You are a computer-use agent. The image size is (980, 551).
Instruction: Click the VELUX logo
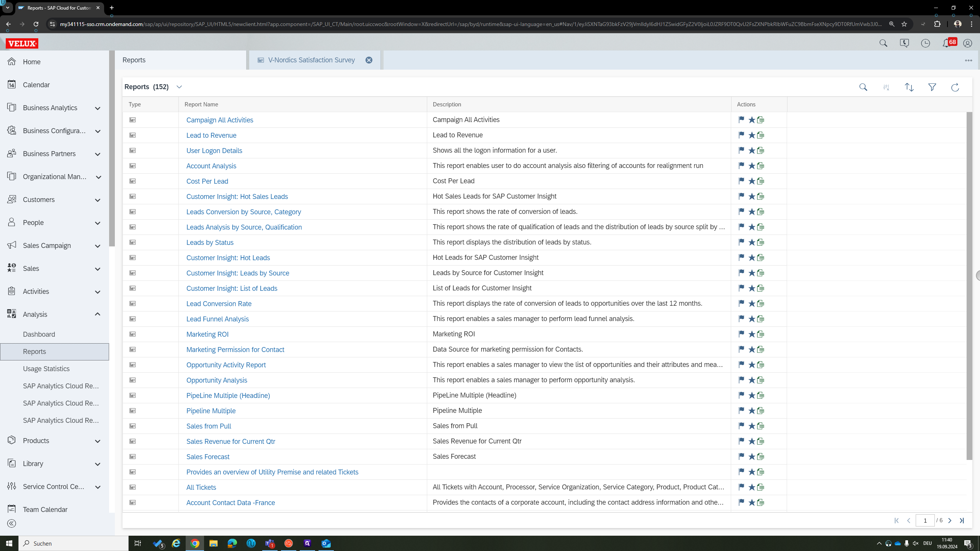(x=22, y=44)
